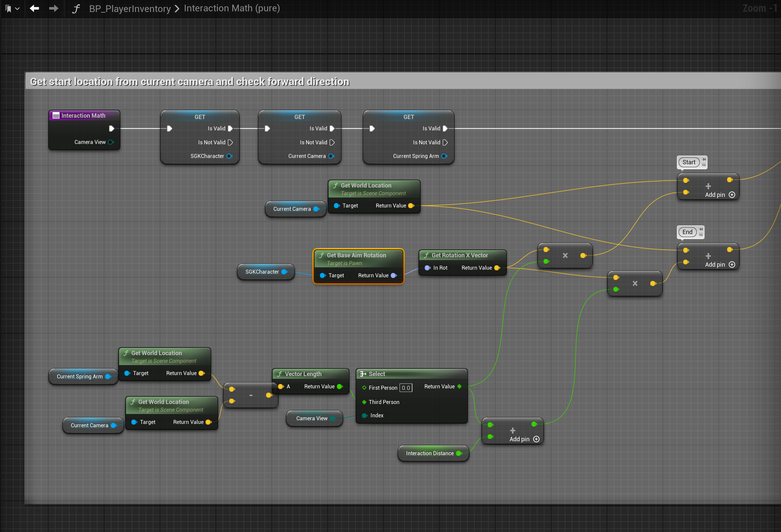Click BP_PlayerInventory in the breadcrumb
781x532 pixels.
[130, 9]
